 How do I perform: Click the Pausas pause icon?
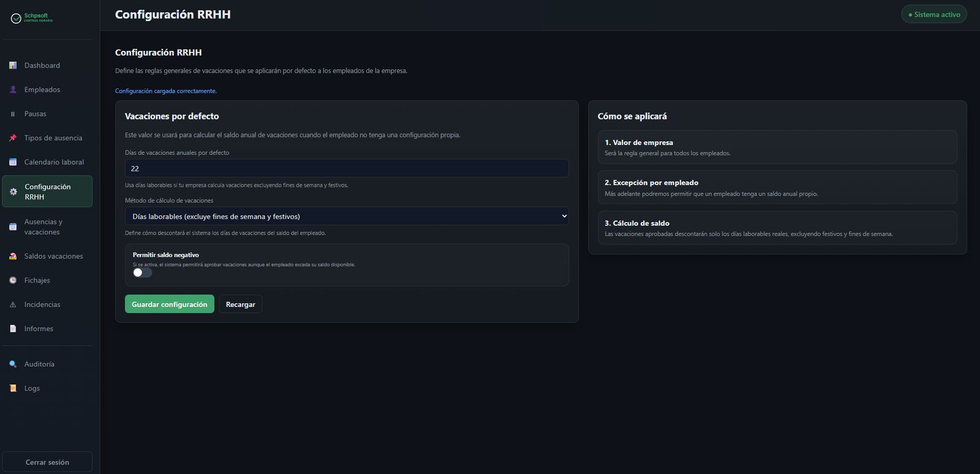[x=13, y=114]
